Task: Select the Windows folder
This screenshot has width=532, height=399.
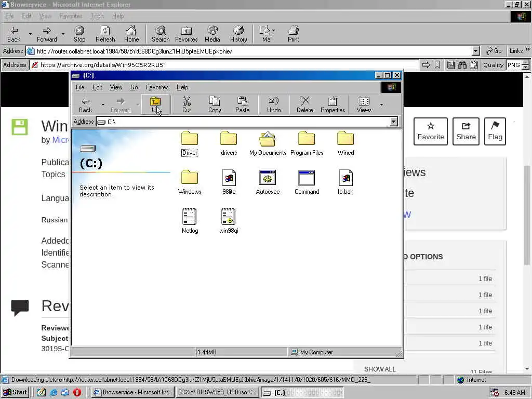Action: [x=190, y=182]
